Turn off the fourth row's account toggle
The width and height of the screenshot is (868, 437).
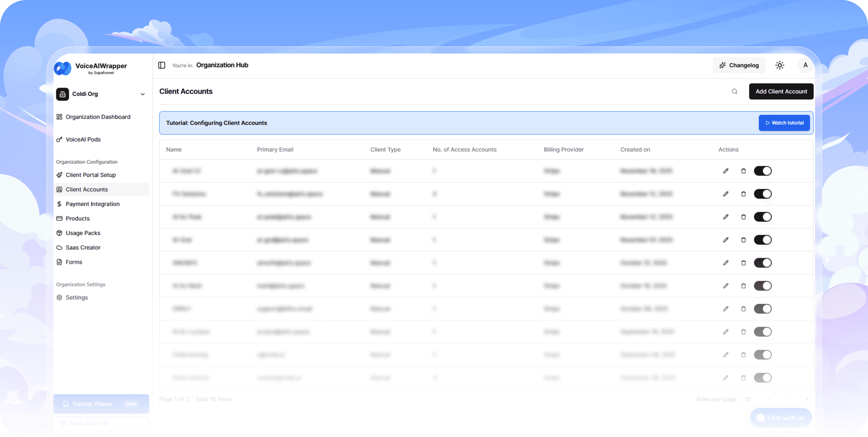click(x=763, y=240)
